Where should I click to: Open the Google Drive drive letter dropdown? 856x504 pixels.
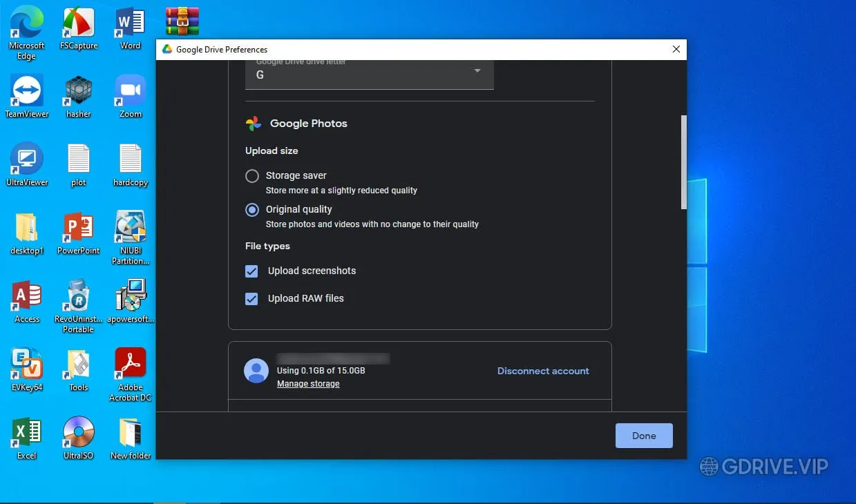click(x=476, y=70)
